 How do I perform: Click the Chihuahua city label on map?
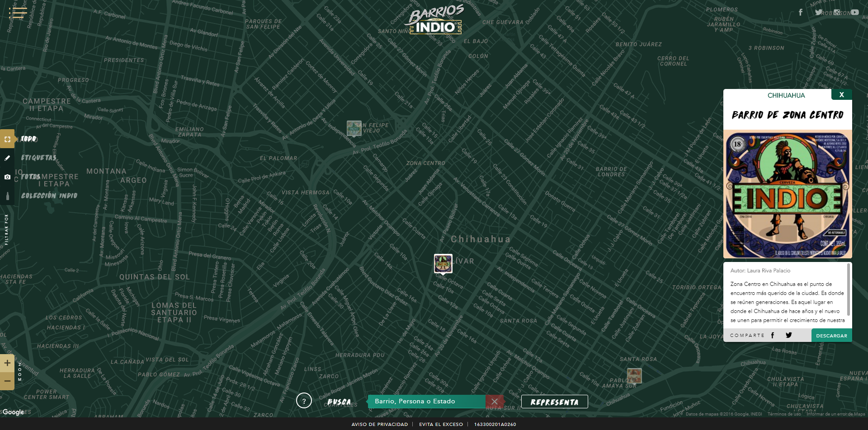pos(481,239)
